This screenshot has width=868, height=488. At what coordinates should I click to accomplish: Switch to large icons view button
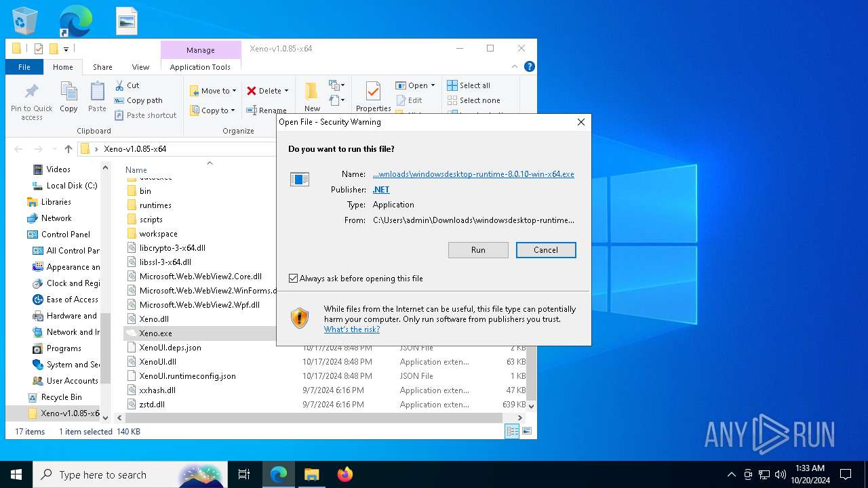pyautogui.click(x=526, y=431)
